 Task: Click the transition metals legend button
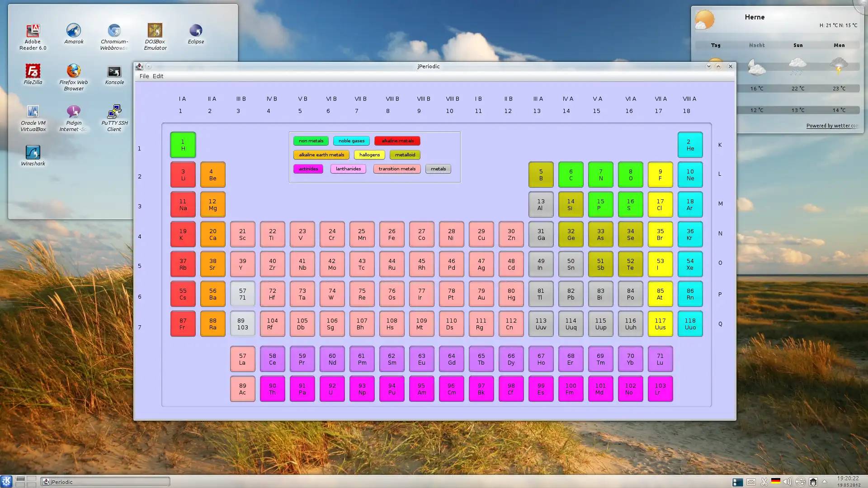coord(397,169)
